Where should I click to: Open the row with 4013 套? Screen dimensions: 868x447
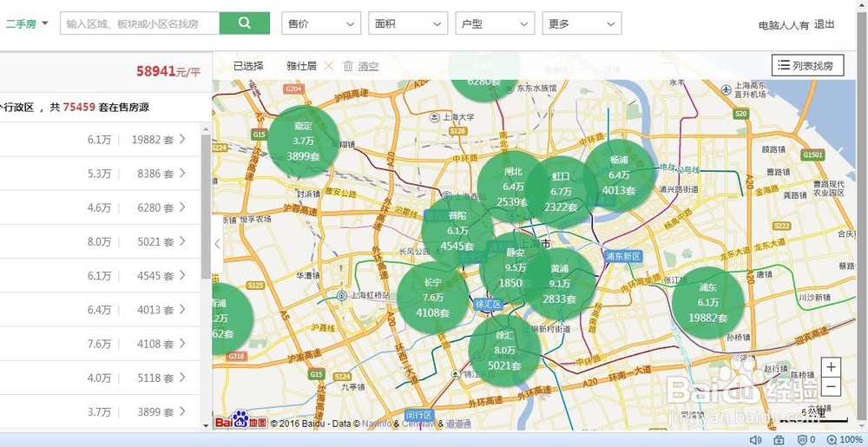click(100, 310)
